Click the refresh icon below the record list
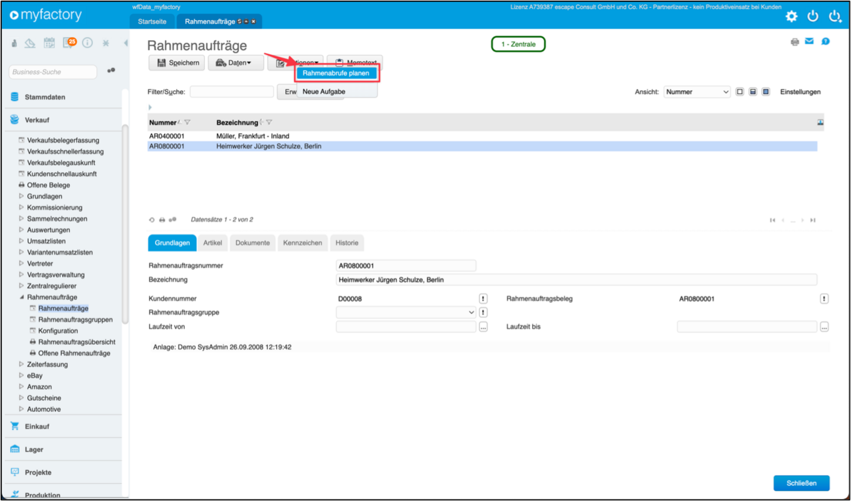 tap(152, 220)
